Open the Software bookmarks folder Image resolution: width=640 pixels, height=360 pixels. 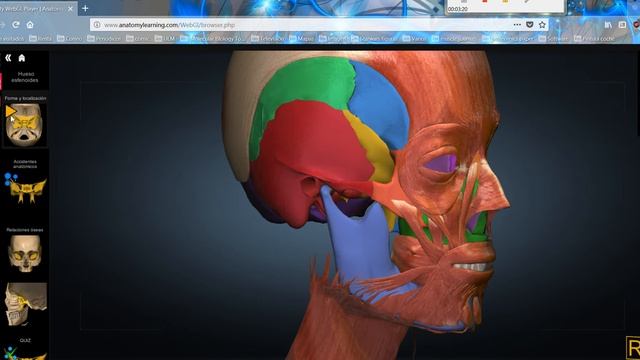tap(553, 38)
